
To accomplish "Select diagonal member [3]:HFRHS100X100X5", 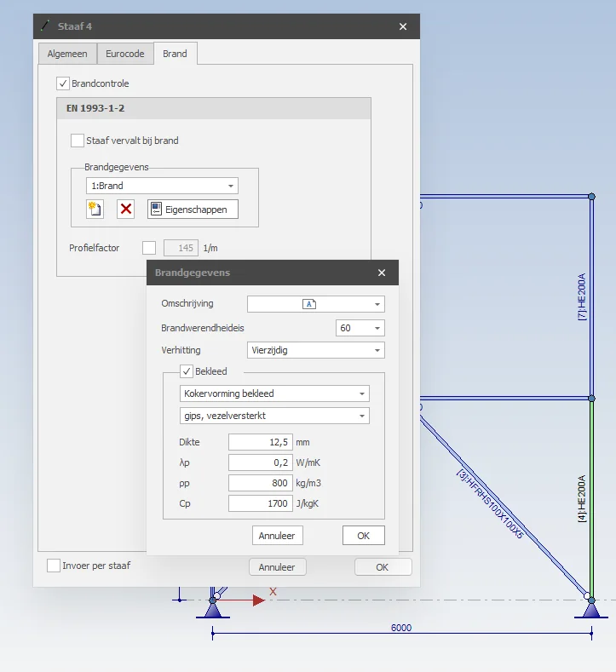I will [x=504, y=506].
